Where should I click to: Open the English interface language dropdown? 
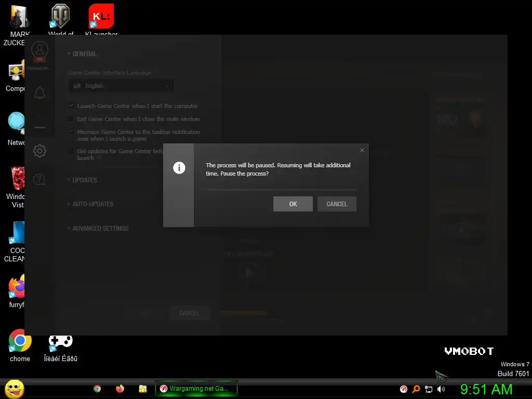pos(121,86)
